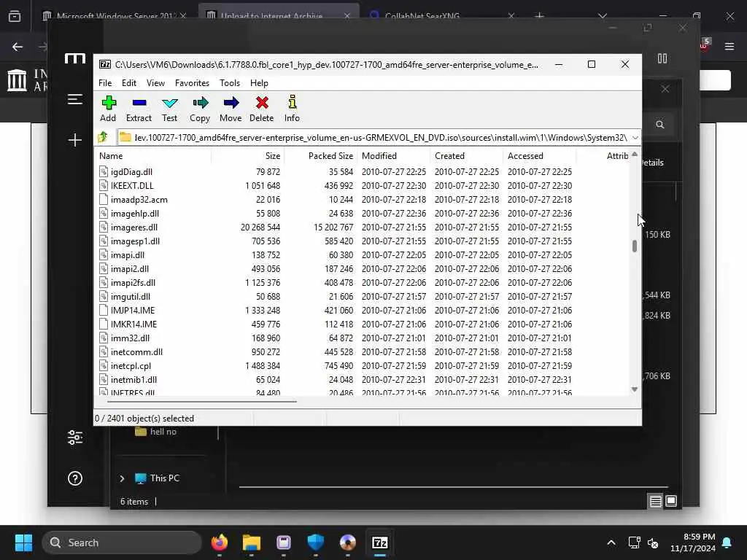Open the address path dropdown arrow
Image resolution: width=747 pixels, height=560 pixels.
635,138
